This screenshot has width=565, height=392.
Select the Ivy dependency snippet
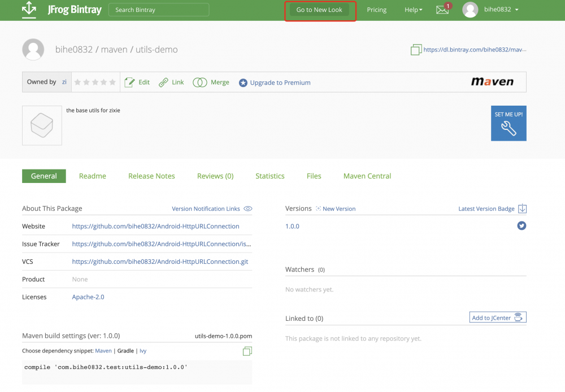pos(143,351)
